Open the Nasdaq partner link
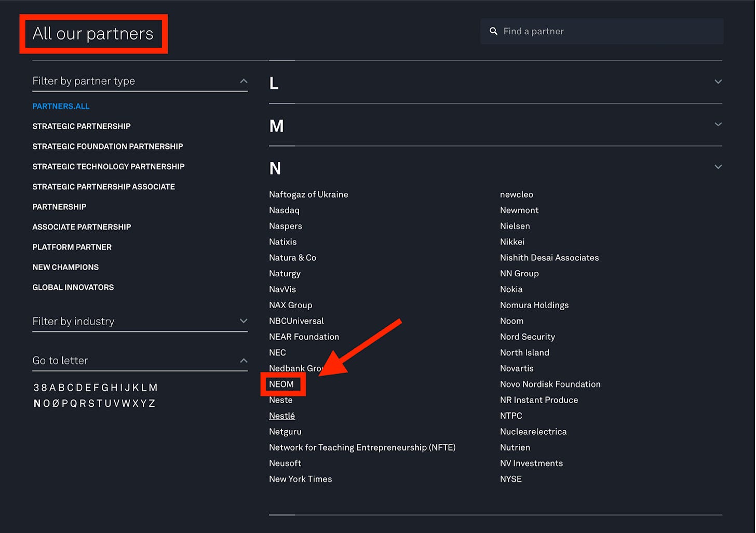Screen dimensions: 756x533 pyautogui.click(x=284, y=210)
